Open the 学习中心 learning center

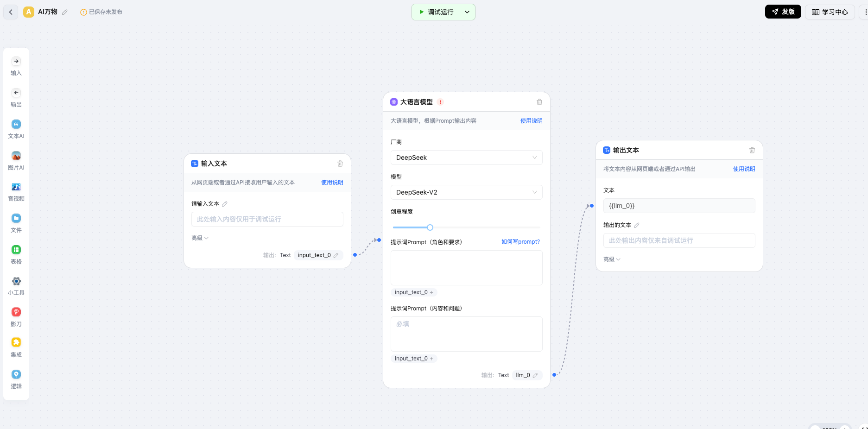pos(830,12)
